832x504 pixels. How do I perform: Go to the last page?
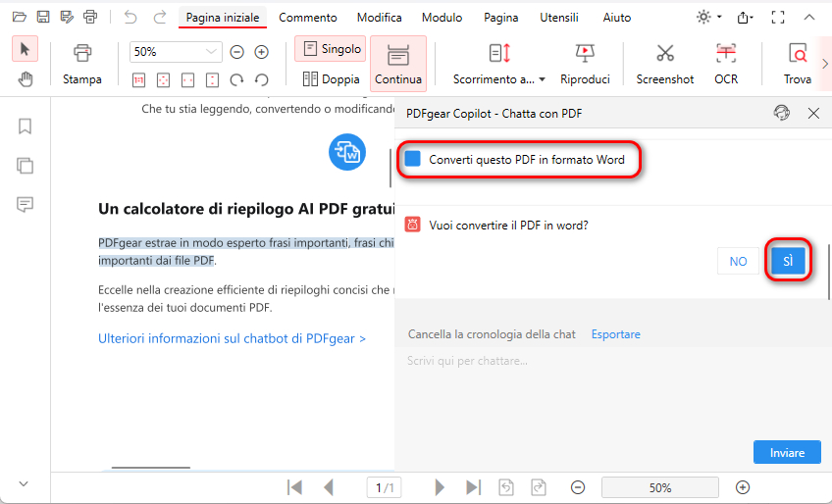(473, 487)
